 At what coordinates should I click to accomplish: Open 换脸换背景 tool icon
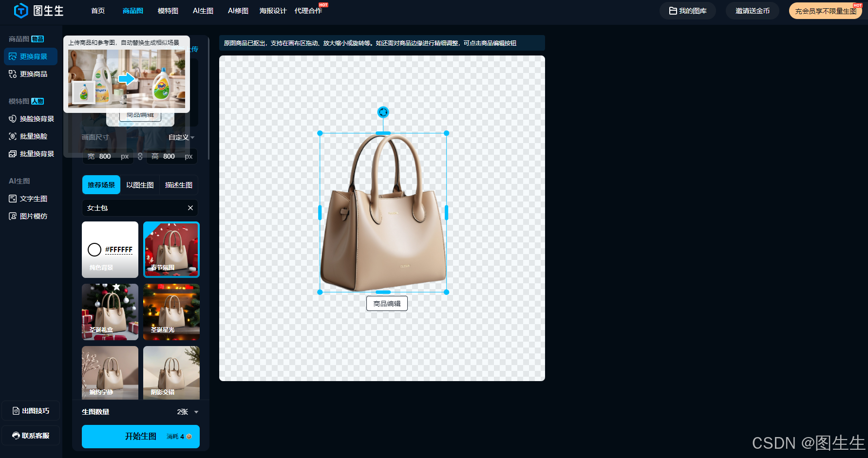(x=13, y=119)
